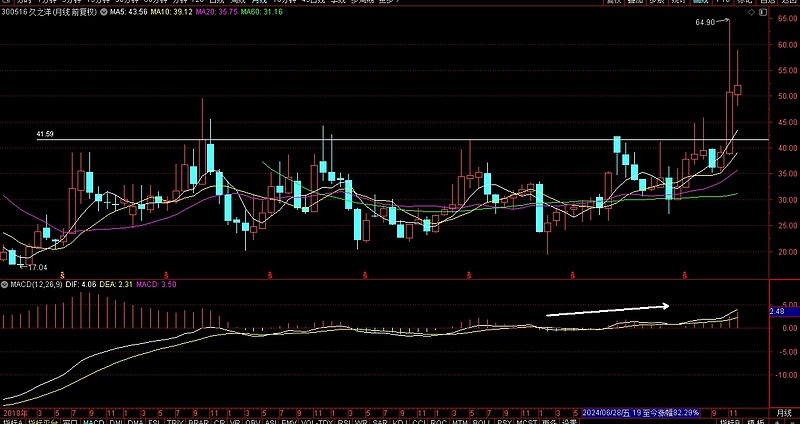The width and height of the screenshot is (800, 424).
Task: Switch to the DMI indicator tab
Action: tap(117, 421)
